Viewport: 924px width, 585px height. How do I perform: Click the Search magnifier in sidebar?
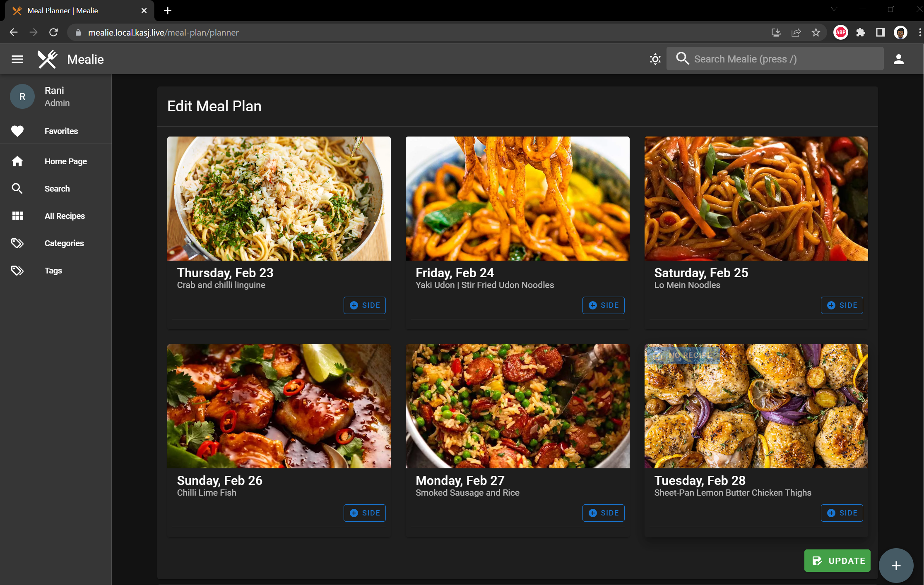(x=17, y=189)
